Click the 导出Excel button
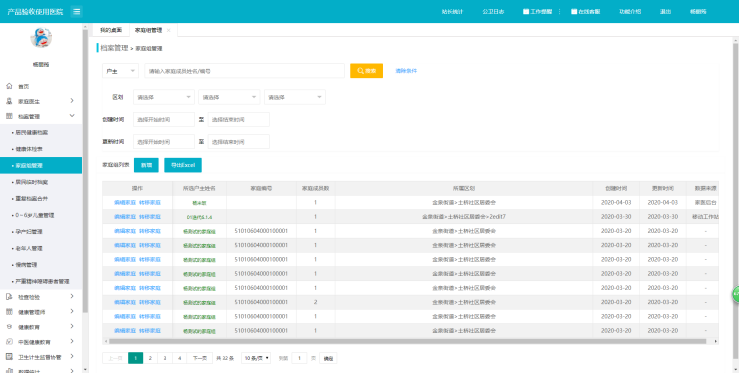740x374 pixels. [x=183, y=165]
